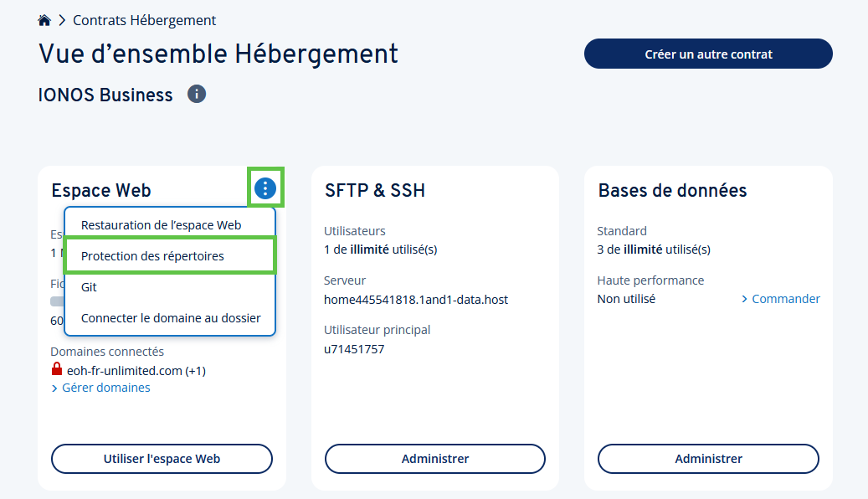Click Commander link for Haute performance
The width and height of the screenshot is (868, 499).
(785, 299)
